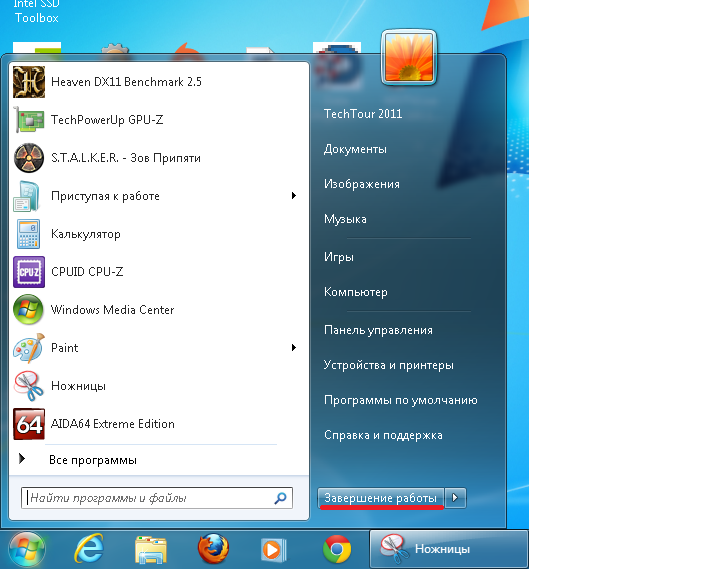
Task: Open the Калькулятор calculator icon
Action: click(x=28, y=234)
